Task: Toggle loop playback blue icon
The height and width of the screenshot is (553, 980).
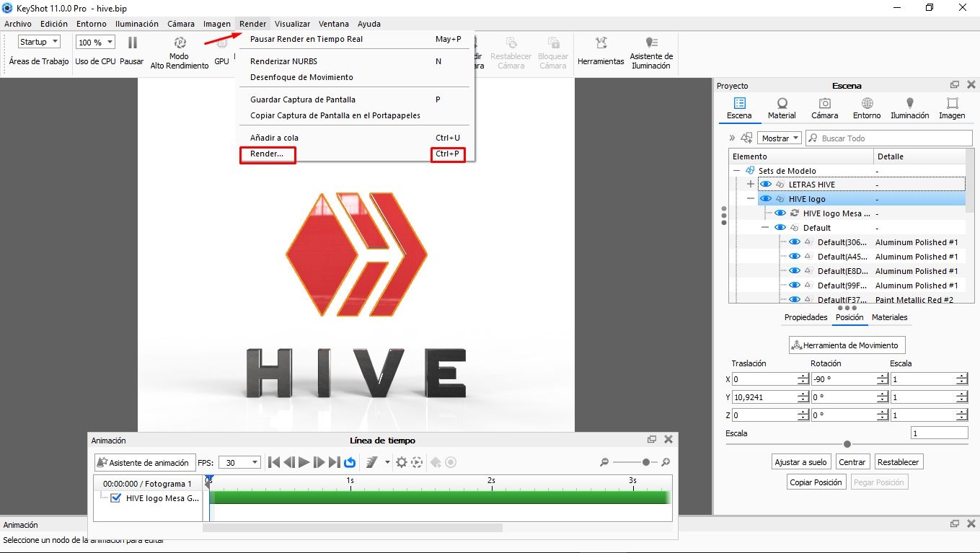Action: [x=350, y=462]
